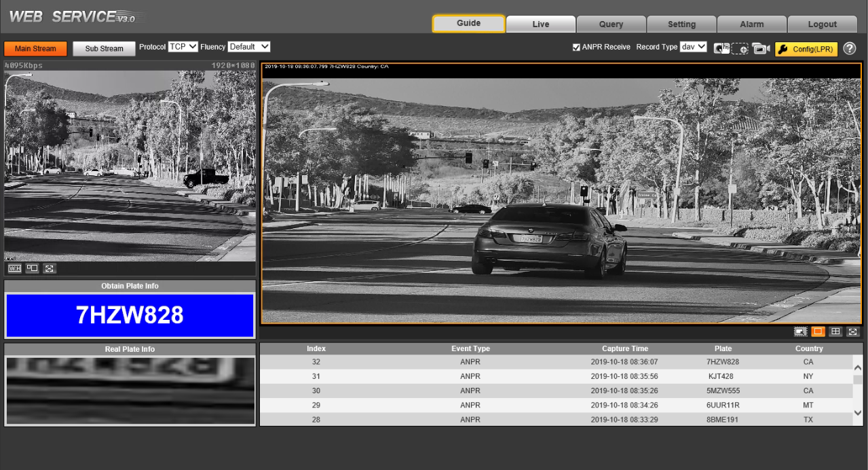Expand the Fluency Default dropdown
The image size is (868, 470).
(249, 47)
